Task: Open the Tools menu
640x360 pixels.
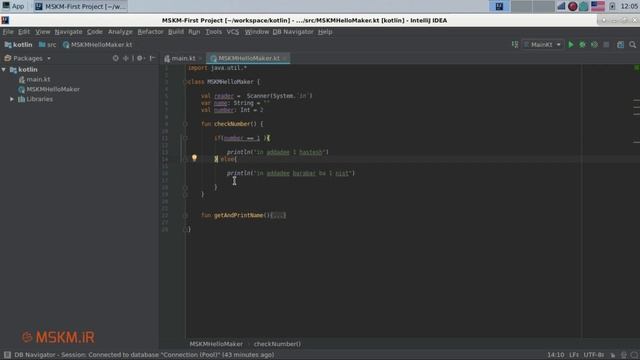Action: [213, 32]
